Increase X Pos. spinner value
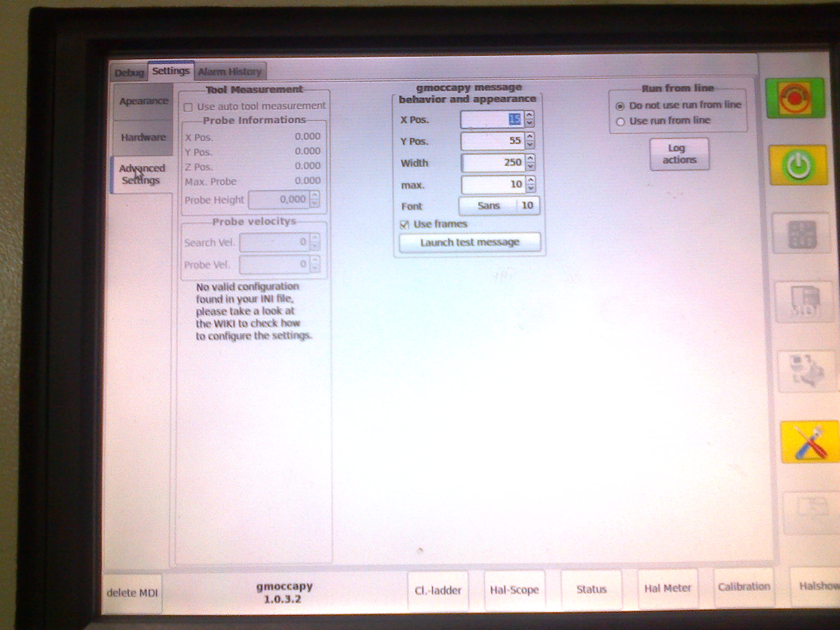The image size is (840, 630). tap(530, 115)
